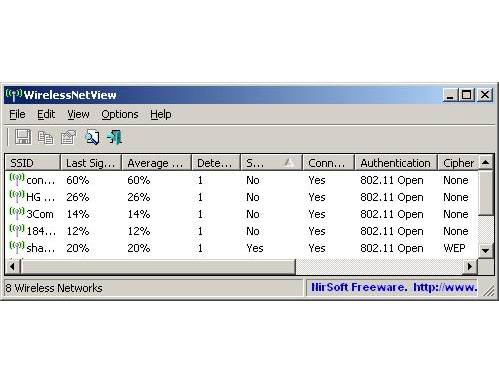Open the Options menu
499x384 pixels.
tap(120, 114)
